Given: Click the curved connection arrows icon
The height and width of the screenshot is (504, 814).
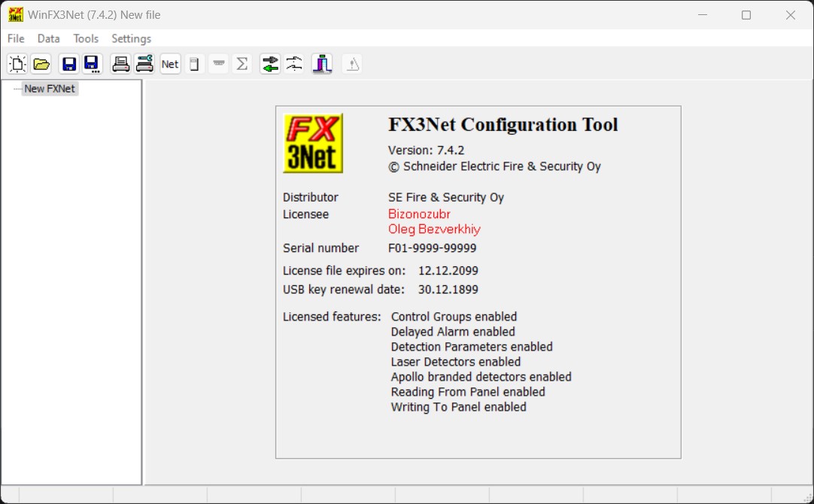Looking at the screenshot, I should (x=294, y=64).
